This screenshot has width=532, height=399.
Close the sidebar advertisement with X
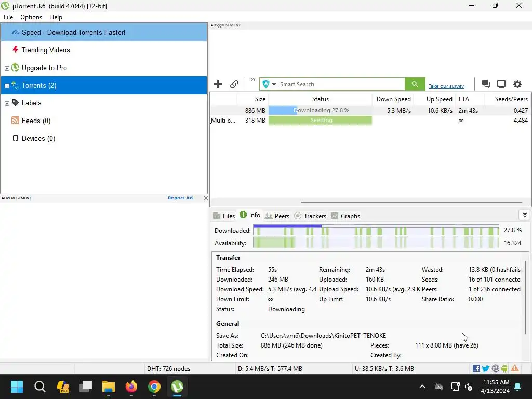coord(206,198)
